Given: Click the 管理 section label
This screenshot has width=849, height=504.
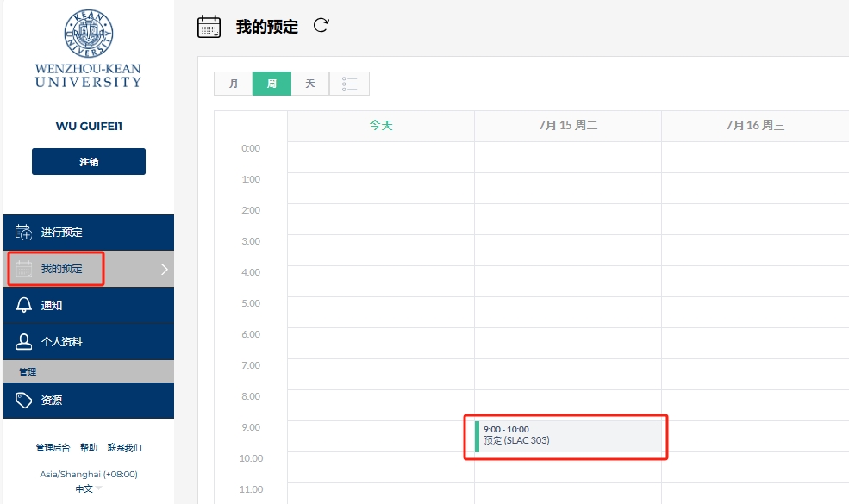Looking at the screenshot, I should (x=28, y=372).
